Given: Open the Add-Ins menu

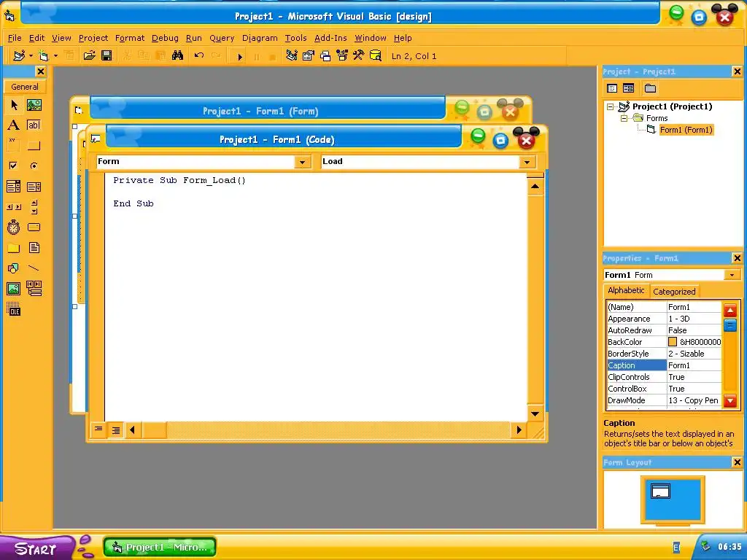Looking at the screenshot, I should [x=330, y=38].
